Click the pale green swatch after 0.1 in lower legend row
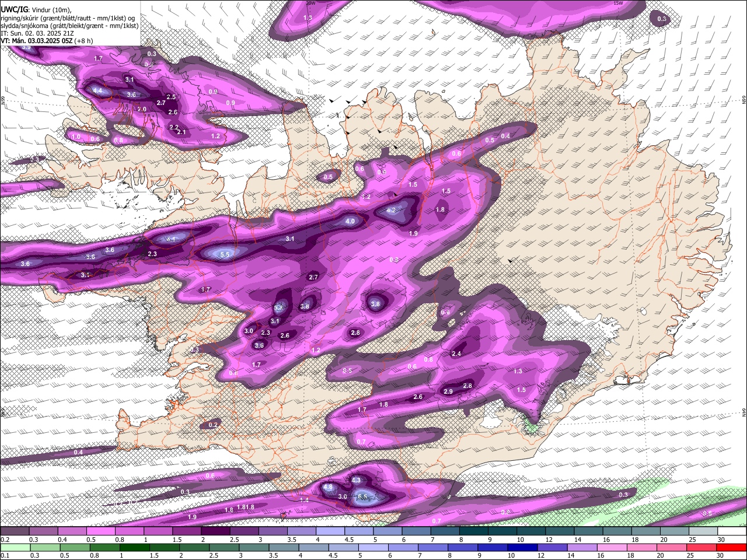Image resolution: width=747 pixels, height=560 pixels. pos(15,547)
